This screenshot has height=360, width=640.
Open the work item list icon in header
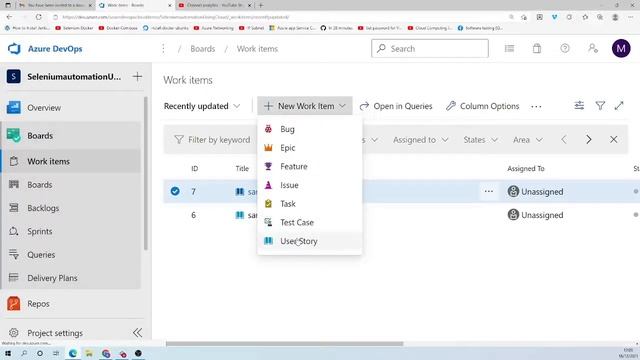(509, 49)
